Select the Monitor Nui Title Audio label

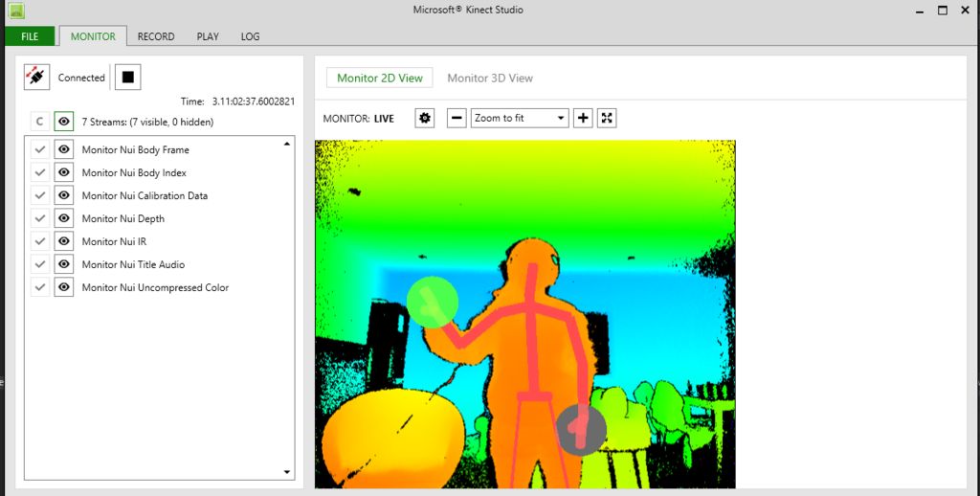pos(133,264)
